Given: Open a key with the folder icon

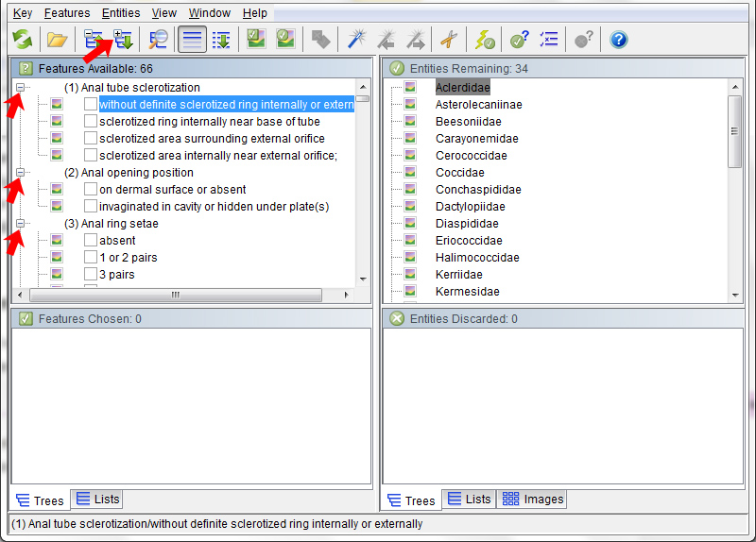Looking at the screenshot, I should point(57,40).
